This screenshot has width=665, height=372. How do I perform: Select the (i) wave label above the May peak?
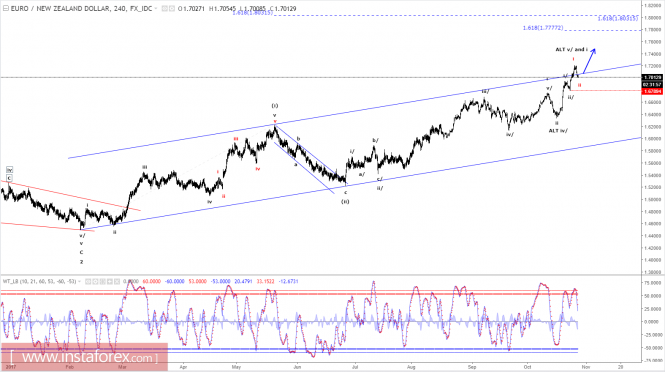coord(275,106)
